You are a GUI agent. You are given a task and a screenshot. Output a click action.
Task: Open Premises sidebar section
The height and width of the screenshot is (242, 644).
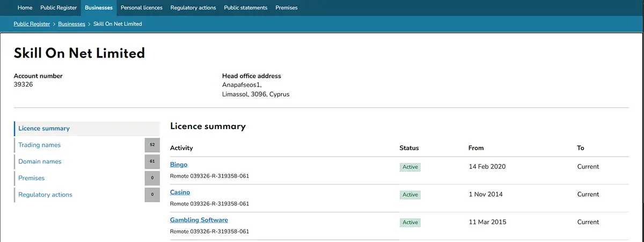31,178
